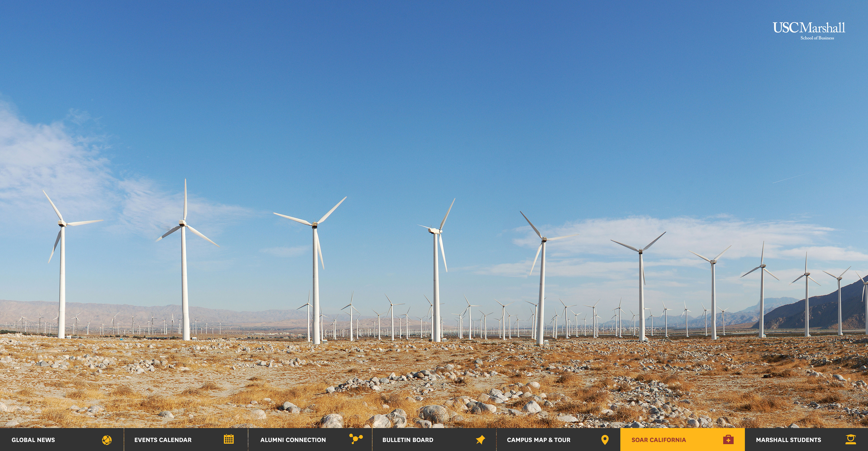Click the Bulletin Board pushpin icon
The image size is (868, 451).
click(x=481, y=439)
